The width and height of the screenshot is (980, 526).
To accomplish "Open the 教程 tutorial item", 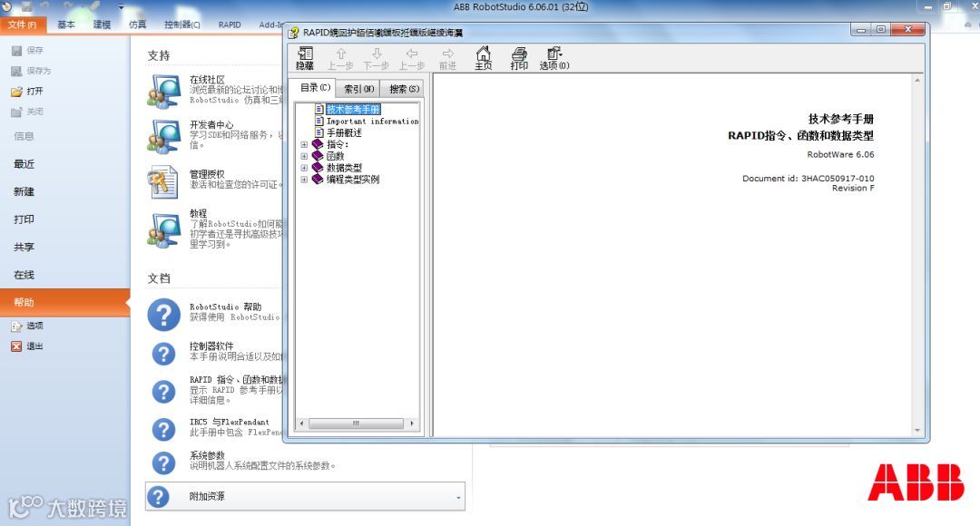I will click(214, 229).
